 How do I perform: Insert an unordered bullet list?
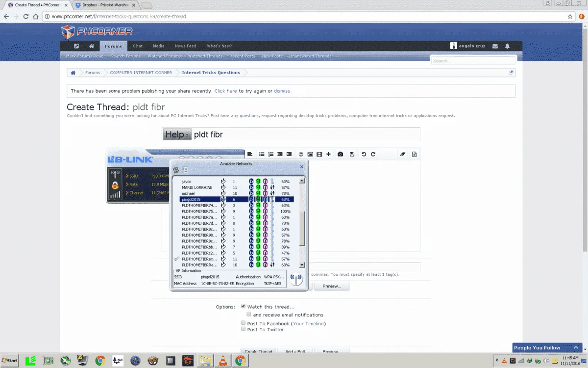[x=262, y=154]
